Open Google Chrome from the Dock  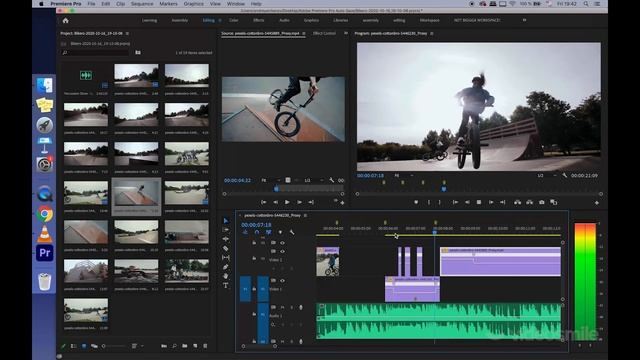tap(44, 214)
